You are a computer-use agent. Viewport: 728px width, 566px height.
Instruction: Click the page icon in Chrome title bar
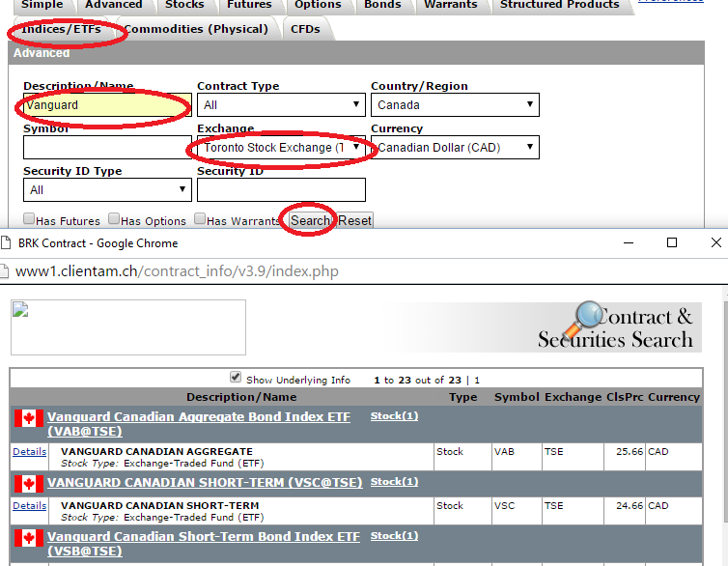8,243
